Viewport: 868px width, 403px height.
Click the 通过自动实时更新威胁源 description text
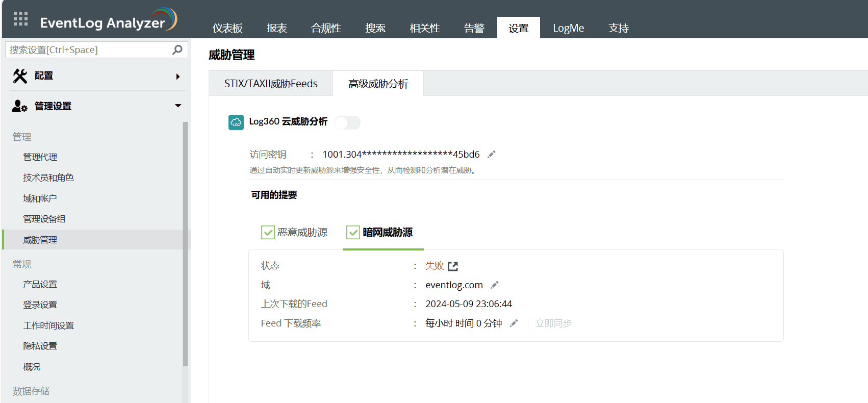click(x=364, y=170)
